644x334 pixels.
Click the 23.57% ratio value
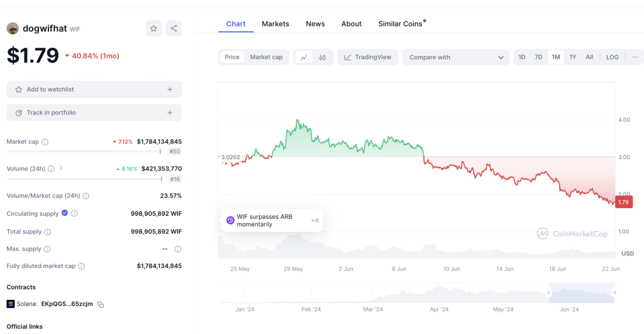point(171,196)
